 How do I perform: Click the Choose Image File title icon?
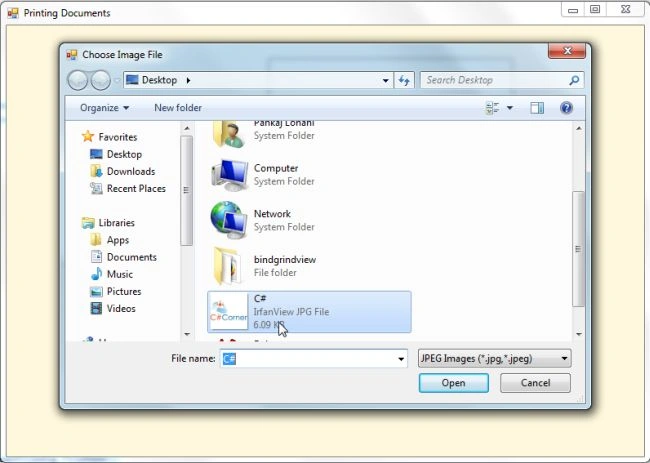pyautogui.click(x=72, y=55)
